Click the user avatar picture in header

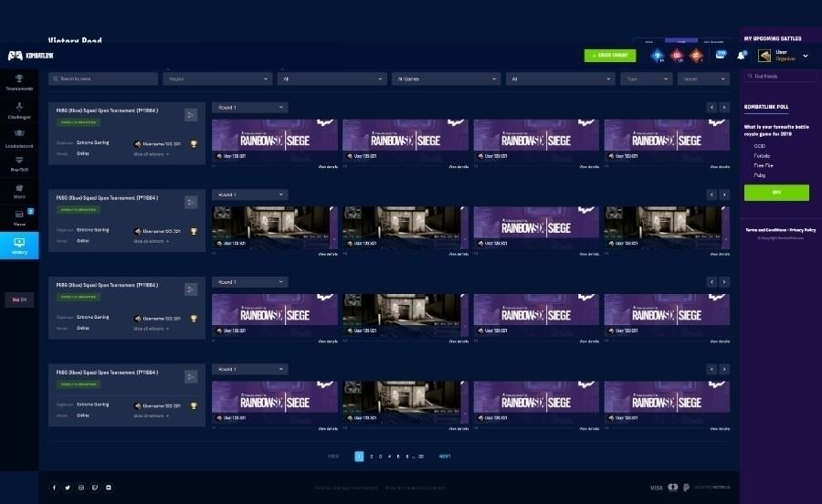coord(764,56)
